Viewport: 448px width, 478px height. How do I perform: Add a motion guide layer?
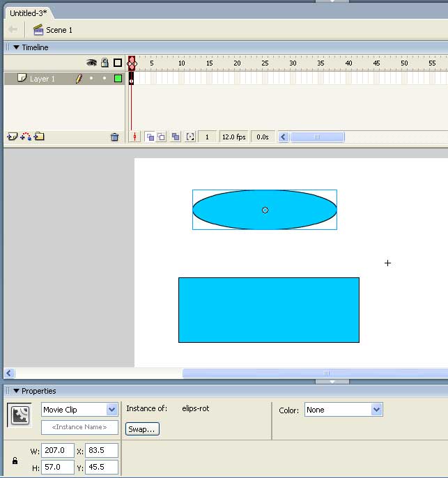point(26,137)
